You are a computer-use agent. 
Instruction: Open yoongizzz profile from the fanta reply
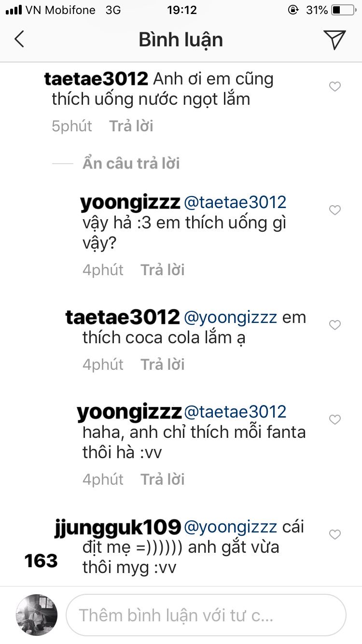click(129, 413)
